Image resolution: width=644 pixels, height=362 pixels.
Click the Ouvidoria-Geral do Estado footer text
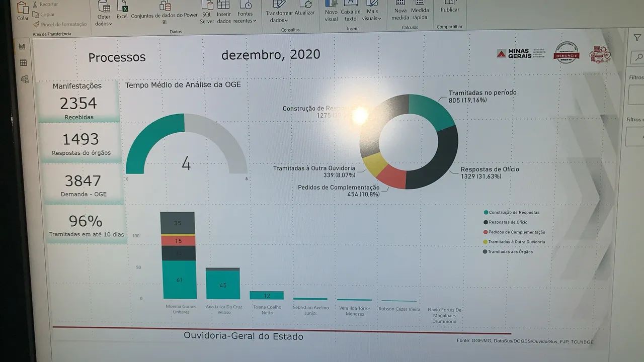pos(244,336)
